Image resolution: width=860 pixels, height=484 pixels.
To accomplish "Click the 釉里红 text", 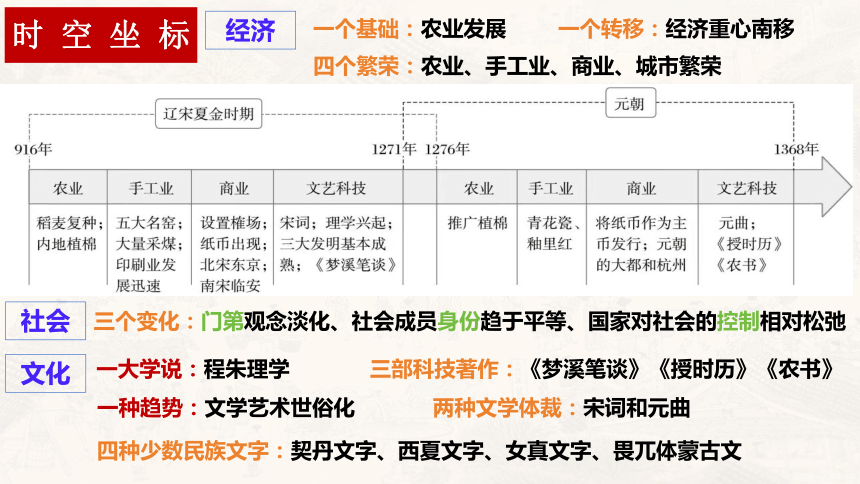I will [x=549, y=244].
